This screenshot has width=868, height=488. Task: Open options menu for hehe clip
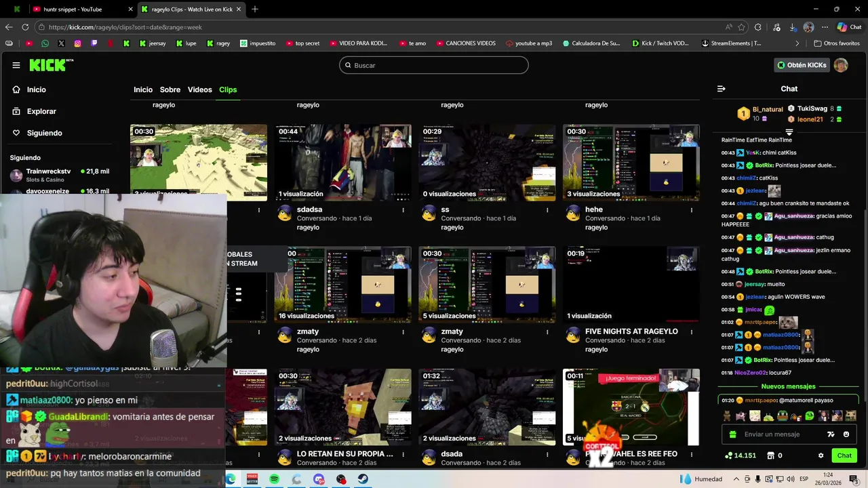click(x=692, y=210)
